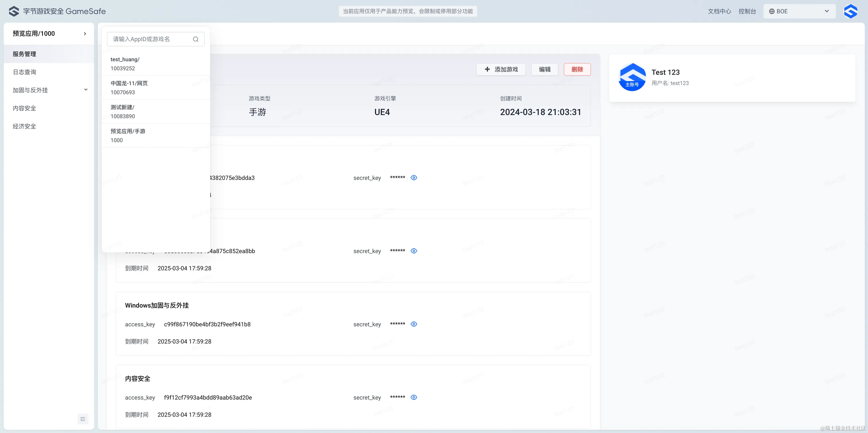Click the search magnifier icon in AppID field
Viewport: 868px width, 433px height.
[x=195, y=39]
